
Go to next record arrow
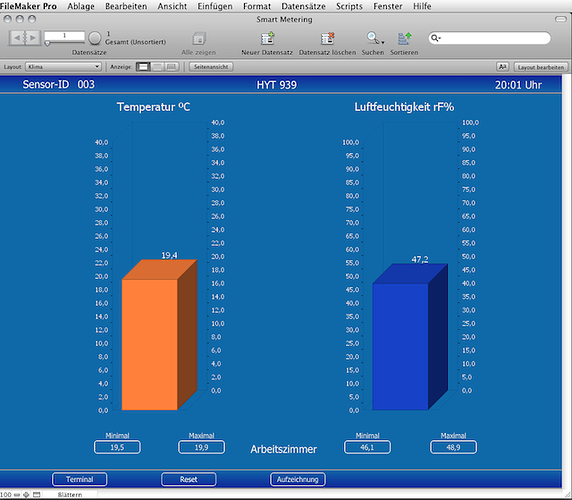[x=33, y=38]
